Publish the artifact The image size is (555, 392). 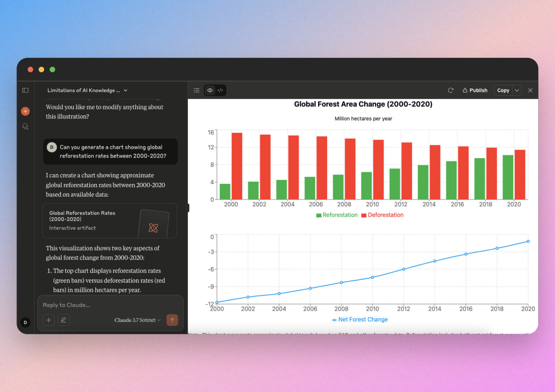(475, 90)
